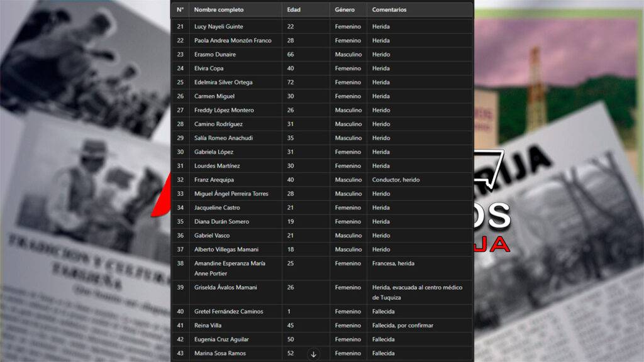Screen dimensions: 644x362
Task: Select the 'N°' column header
Action: 180,10
